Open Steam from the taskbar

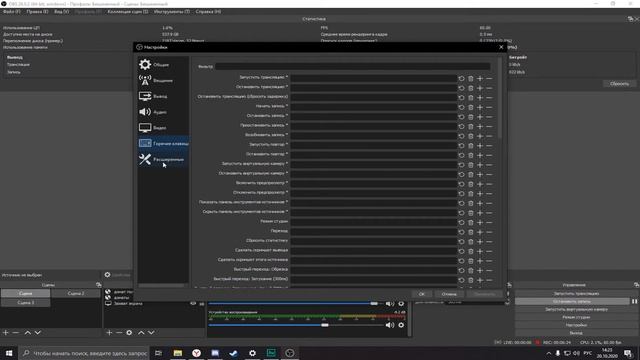(233, 353)
